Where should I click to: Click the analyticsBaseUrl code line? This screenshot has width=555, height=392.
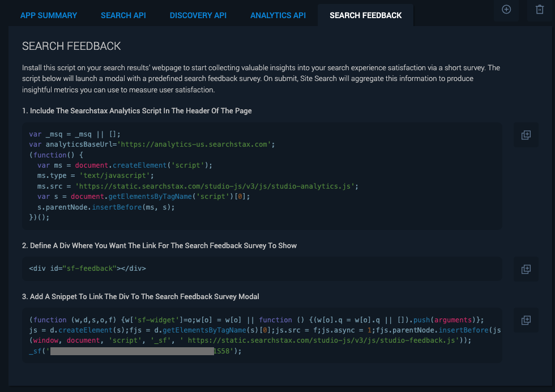coord(152,144)
